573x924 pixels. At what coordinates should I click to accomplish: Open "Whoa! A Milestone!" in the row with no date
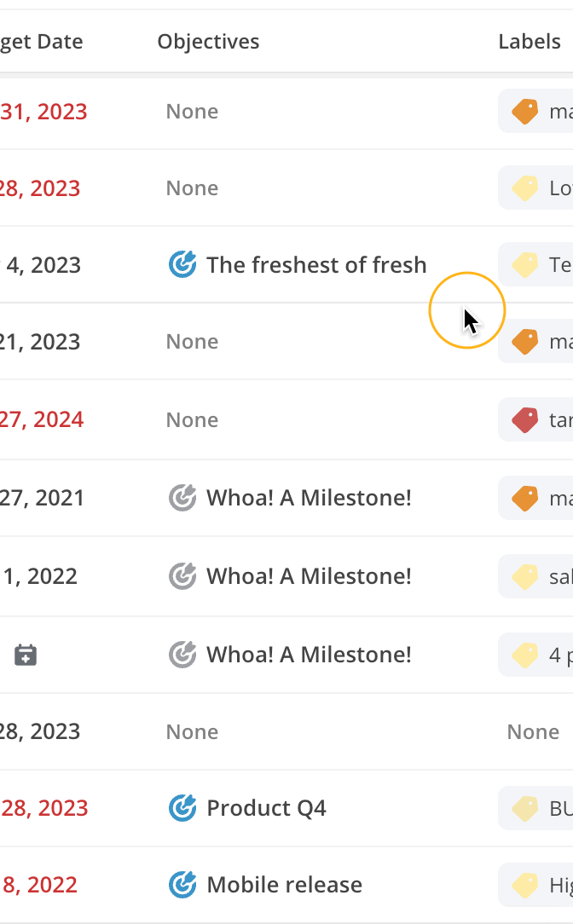309,655
